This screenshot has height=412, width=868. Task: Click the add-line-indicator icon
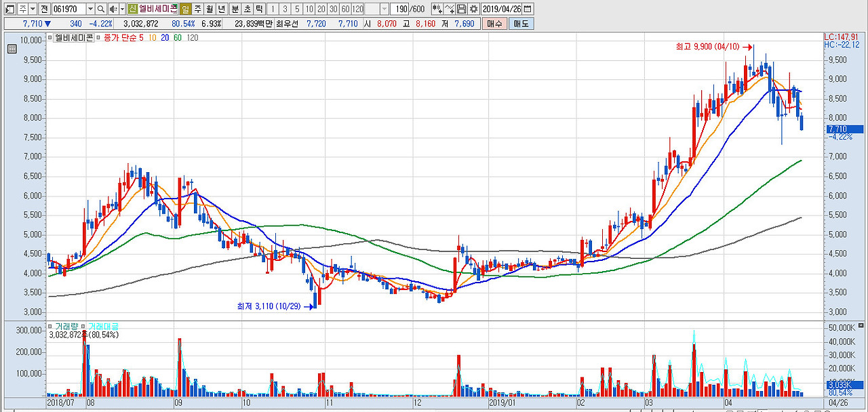click(x=450, y=9)
